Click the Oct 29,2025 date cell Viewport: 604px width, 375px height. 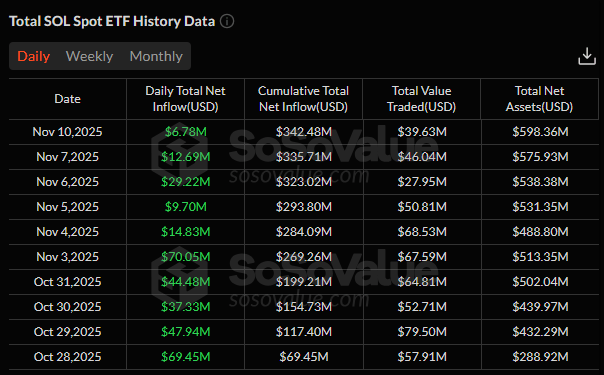tap(67, 332)
